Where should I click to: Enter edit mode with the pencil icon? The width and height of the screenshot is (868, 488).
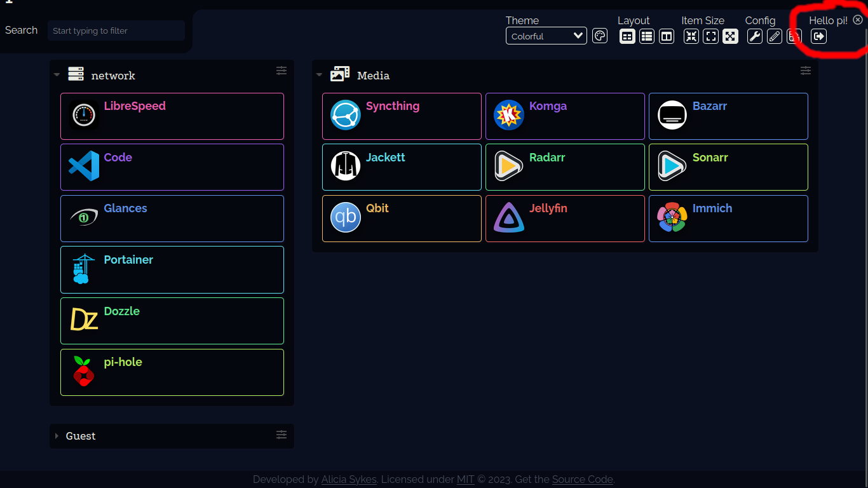(x=775, y=36)
